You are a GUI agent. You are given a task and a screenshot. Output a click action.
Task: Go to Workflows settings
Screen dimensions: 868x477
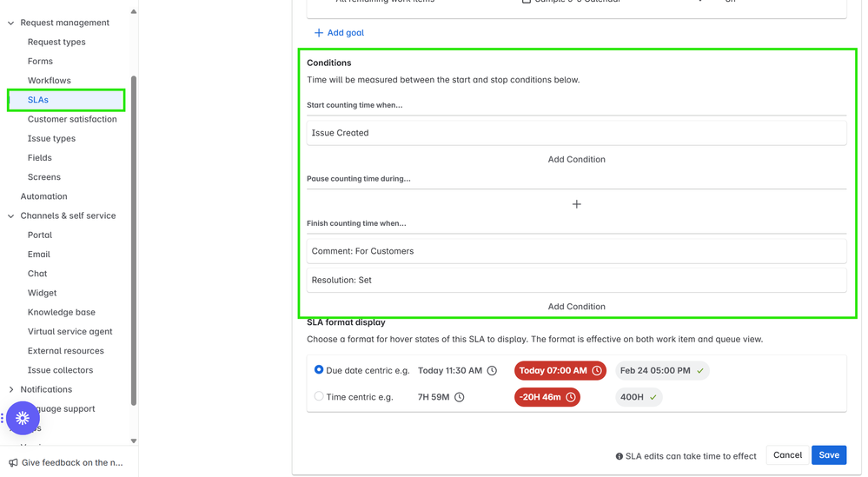(50, 81)
